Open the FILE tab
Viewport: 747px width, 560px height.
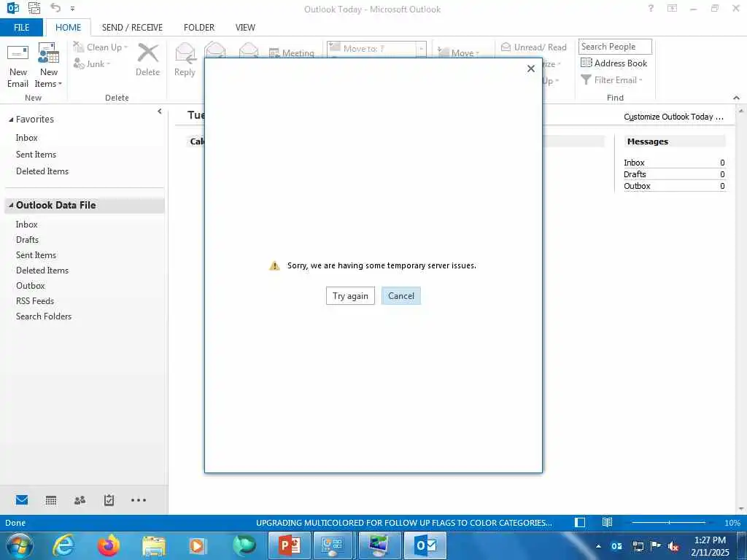point(21,28)
